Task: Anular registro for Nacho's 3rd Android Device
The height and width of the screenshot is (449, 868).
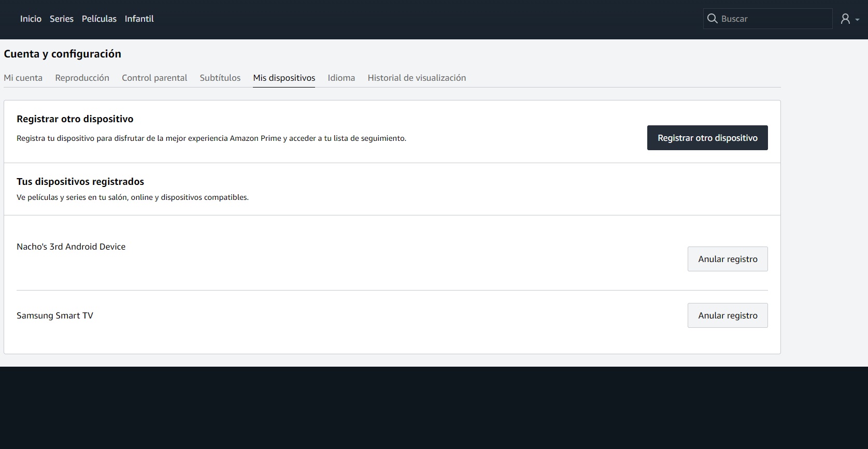Action: [x=727, y=259]
